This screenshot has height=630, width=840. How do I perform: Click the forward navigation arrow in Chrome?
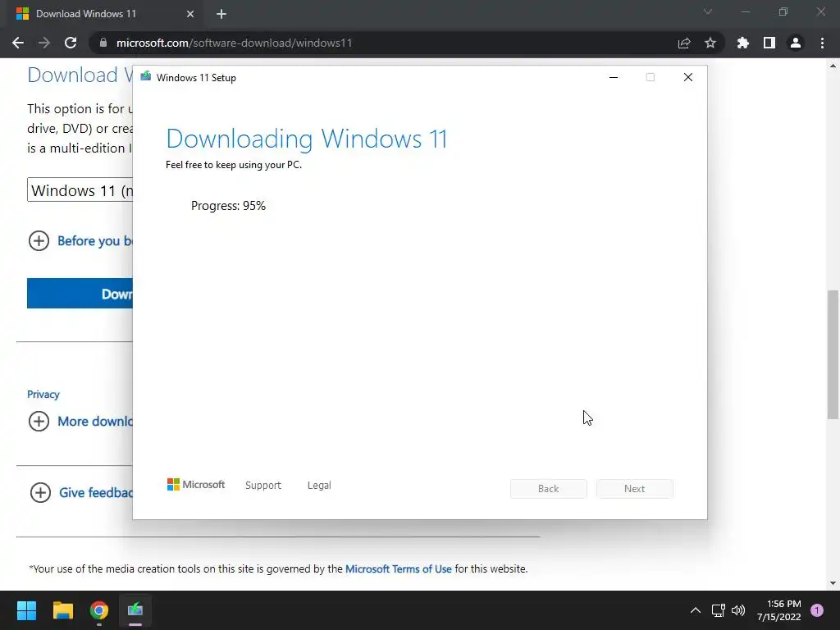(44, 43)
